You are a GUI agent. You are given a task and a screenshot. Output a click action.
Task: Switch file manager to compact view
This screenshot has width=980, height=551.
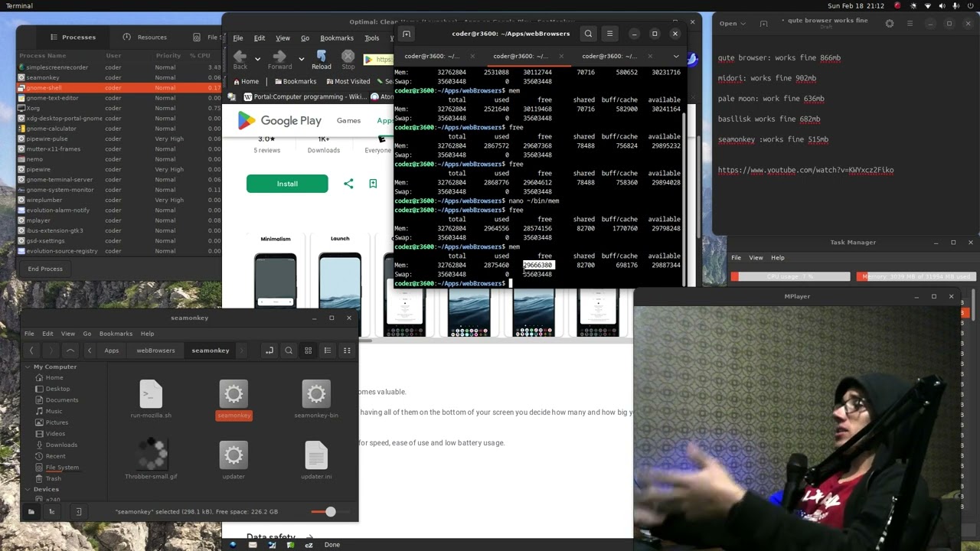pyautogui.click(x=347, y=350)
